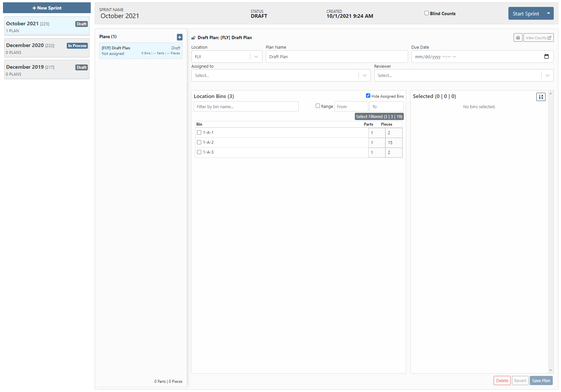Image resolution: width=561 pixels, height=392 pixels.
Task: Click the range From field
Action: [x=351, y=107]
